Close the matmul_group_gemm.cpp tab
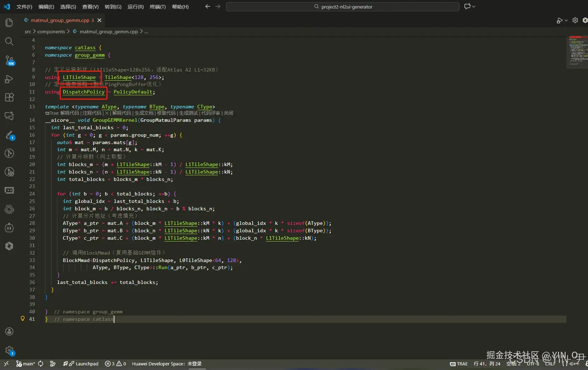 tap(100, 21)
